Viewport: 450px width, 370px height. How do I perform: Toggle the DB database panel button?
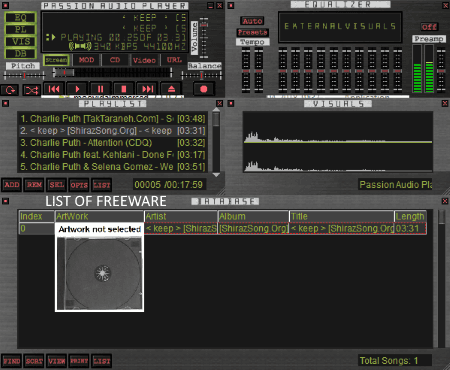coord(21,54)
